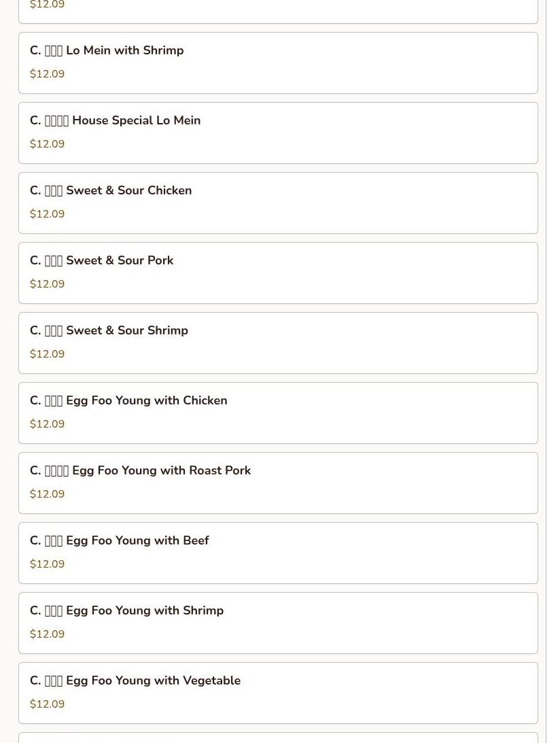Select Egg Foo Young with Vegetable
The height and width of the screenshot is (743, 560).
(x=135, y=681)
